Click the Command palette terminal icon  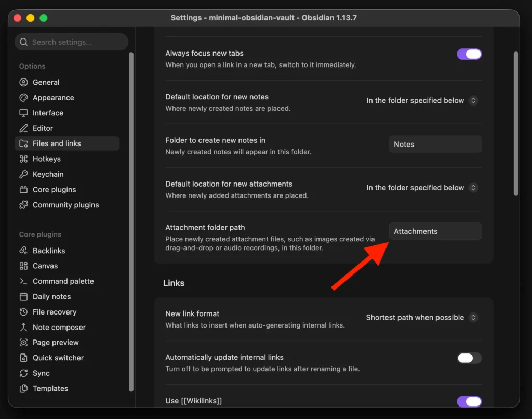pyautogui.click(x=23, y=281)
